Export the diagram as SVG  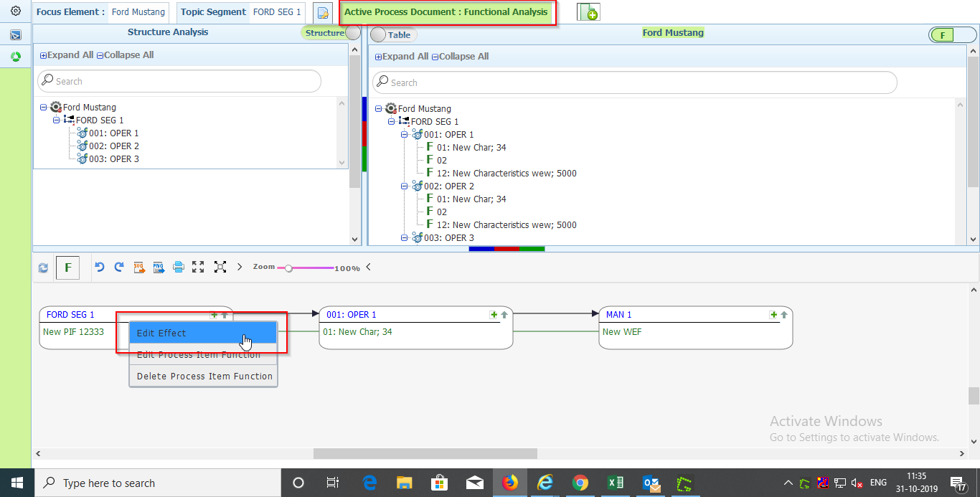pyautogui.click(x=139, y=267)
